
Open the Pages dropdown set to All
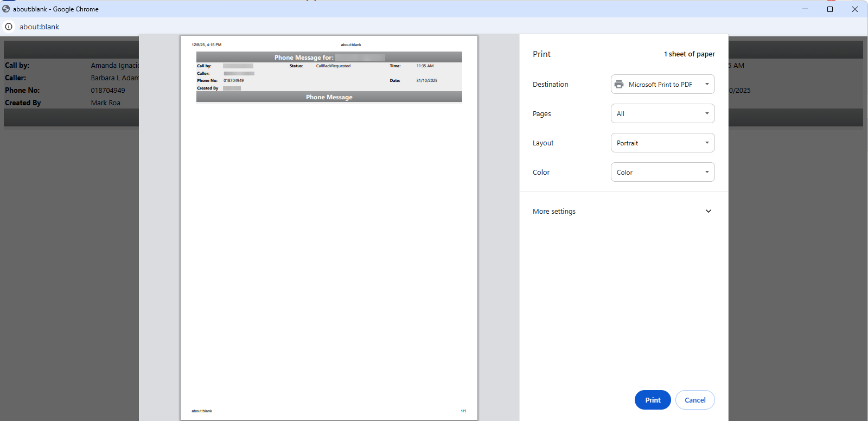(662, 114)
